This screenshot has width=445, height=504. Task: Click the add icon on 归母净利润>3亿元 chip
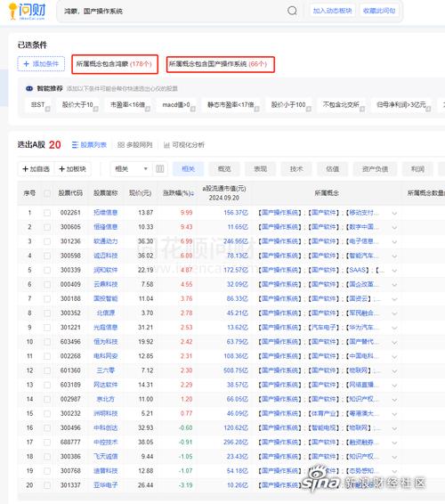click(x=428, y=109)
